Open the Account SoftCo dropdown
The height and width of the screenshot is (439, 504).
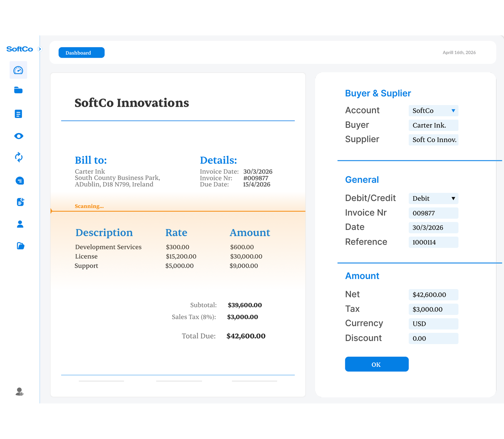coord(433,110)
